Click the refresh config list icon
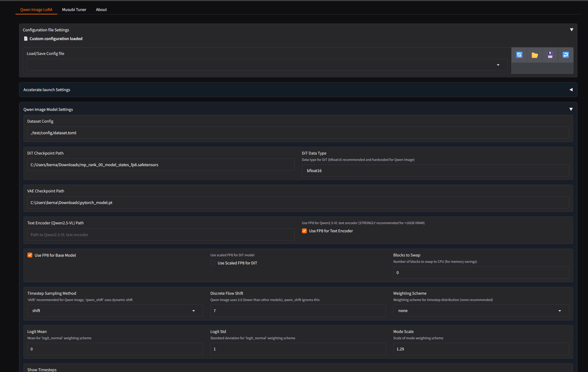This screenshot has height=372, width=588. click(519, 55)
